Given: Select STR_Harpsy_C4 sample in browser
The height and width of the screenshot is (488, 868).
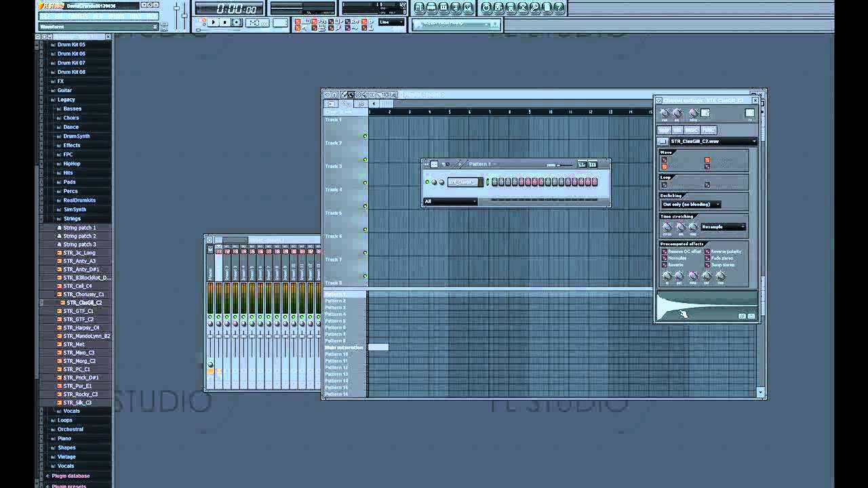Looking at the screenshot, I should coord(81,327).
